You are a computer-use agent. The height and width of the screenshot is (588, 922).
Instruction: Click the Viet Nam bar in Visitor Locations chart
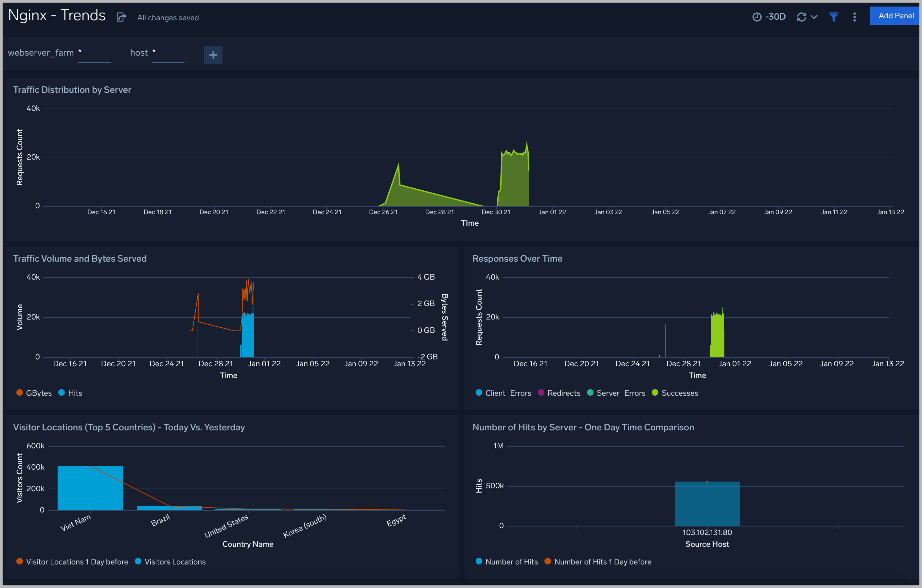pos(90,488)
